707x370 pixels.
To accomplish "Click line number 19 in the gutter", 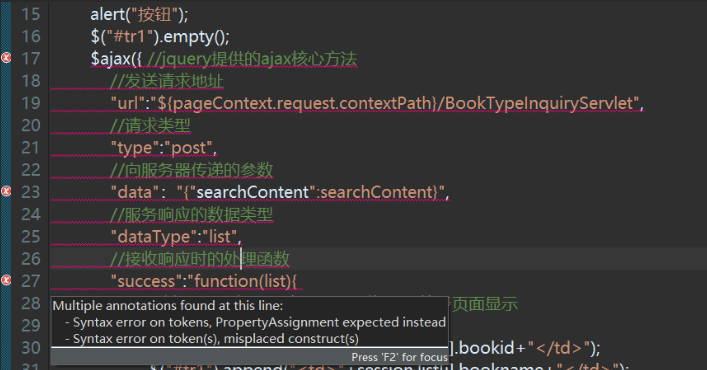I will 31,103.
